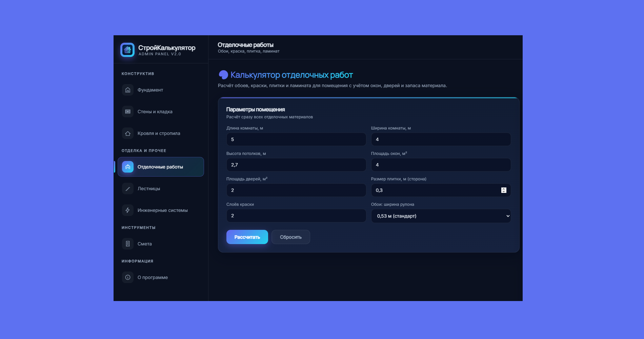Viewport: 644px width, 339px height.
Task: Click the Размер плитки input field
Action: pos(441,190)
